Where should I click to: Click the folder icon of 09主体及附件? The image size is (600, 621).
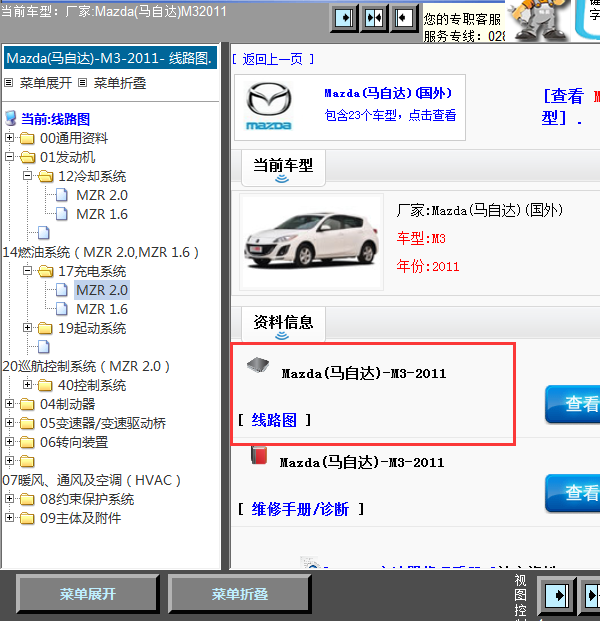(x=27, y=518)
